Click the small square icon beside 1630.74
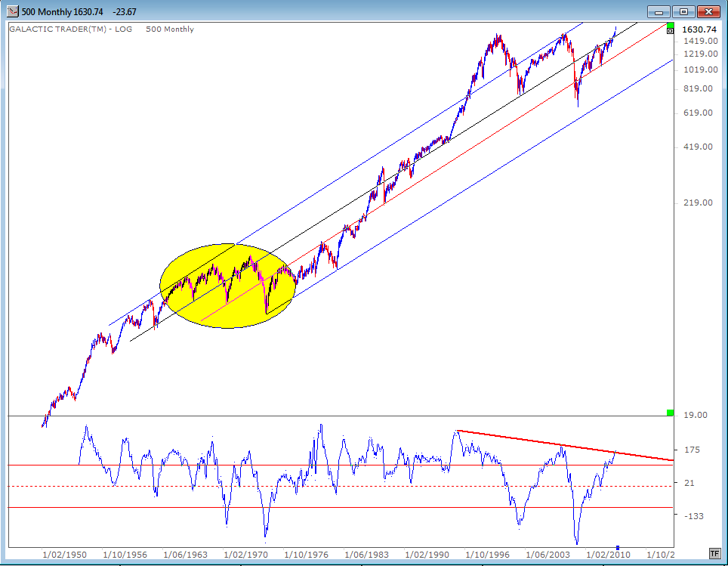This screenshot has height=566, width=728. click(670, 31)
